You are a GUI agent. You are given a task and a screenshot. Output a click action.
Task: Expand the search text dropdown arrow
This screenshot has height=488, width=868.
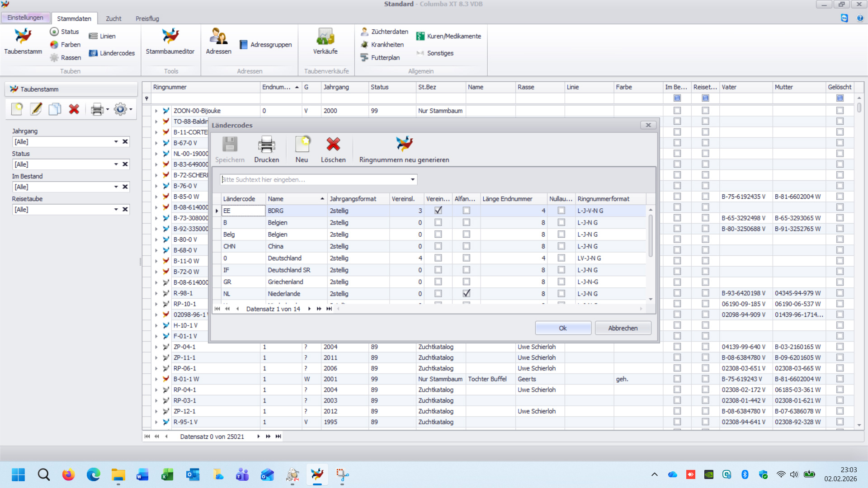point(412,180)
